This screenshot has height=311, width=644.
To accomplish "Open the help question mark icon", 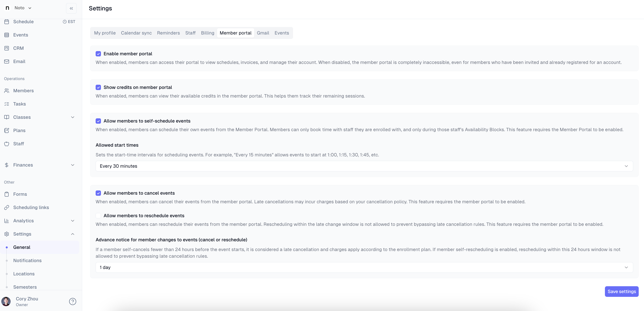I will [x=72, y=301].
